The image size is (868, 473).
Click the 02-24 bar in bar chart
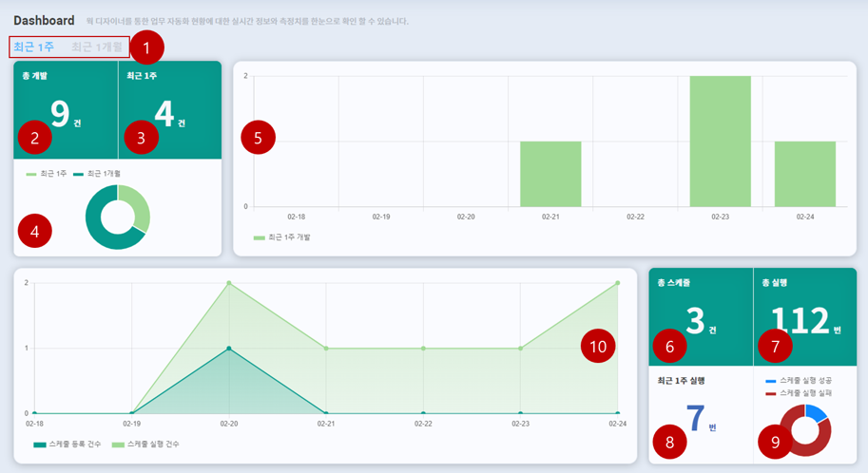[x=805, y=174]
